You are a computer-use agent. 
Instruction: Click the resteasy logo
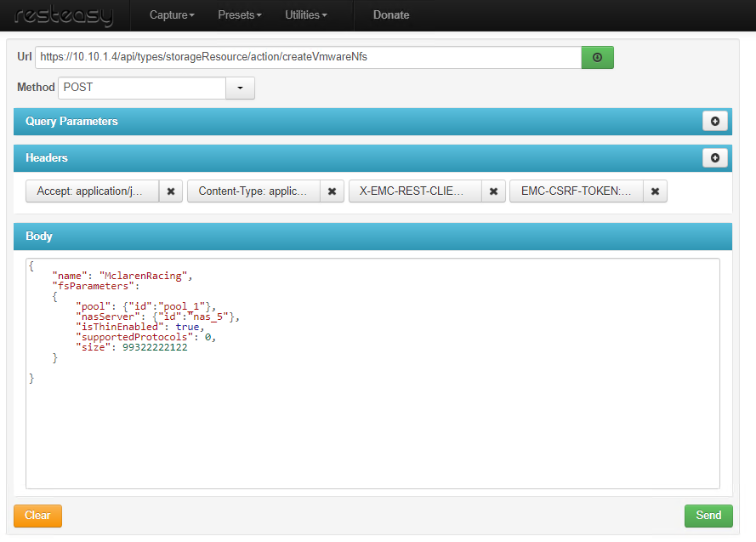(64, 15)
